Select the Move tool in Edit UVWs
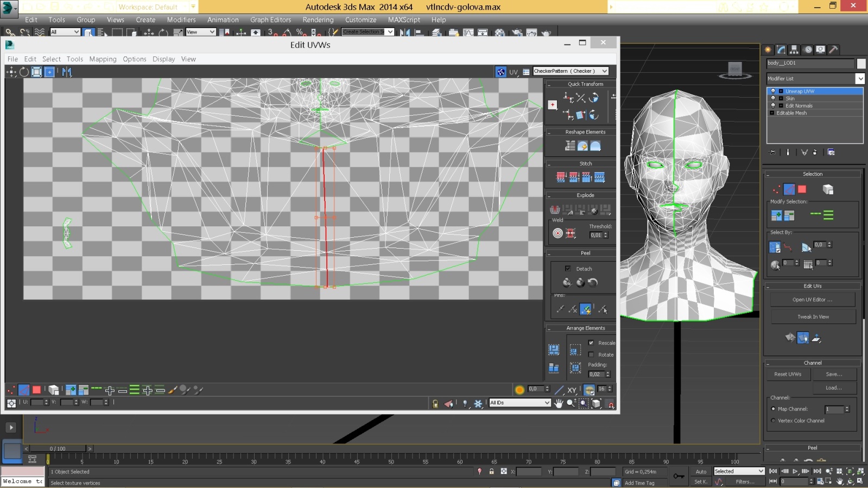This screenshot has width=868, height=488. (11, 72)
